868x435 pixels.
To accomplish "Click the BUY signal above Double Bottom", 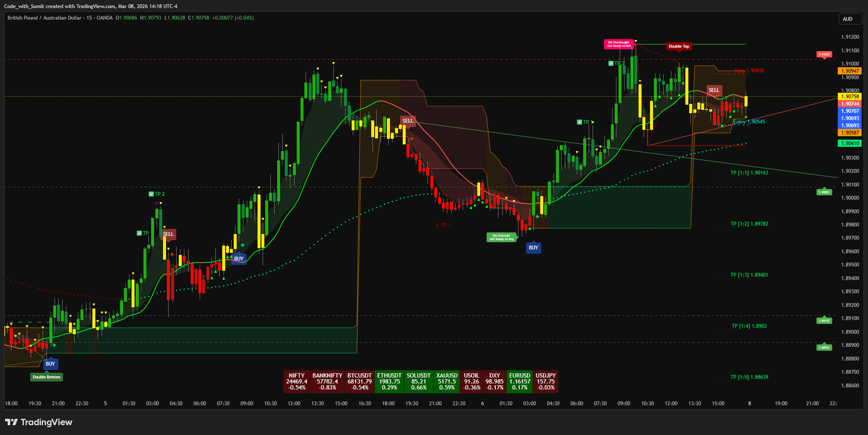I will pos(50,364).
